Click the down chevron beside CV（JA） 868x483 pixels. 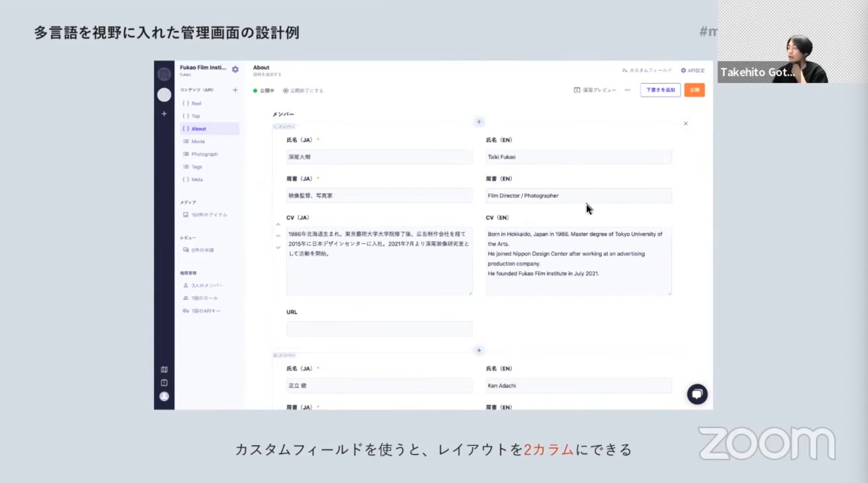coord(278,247)
